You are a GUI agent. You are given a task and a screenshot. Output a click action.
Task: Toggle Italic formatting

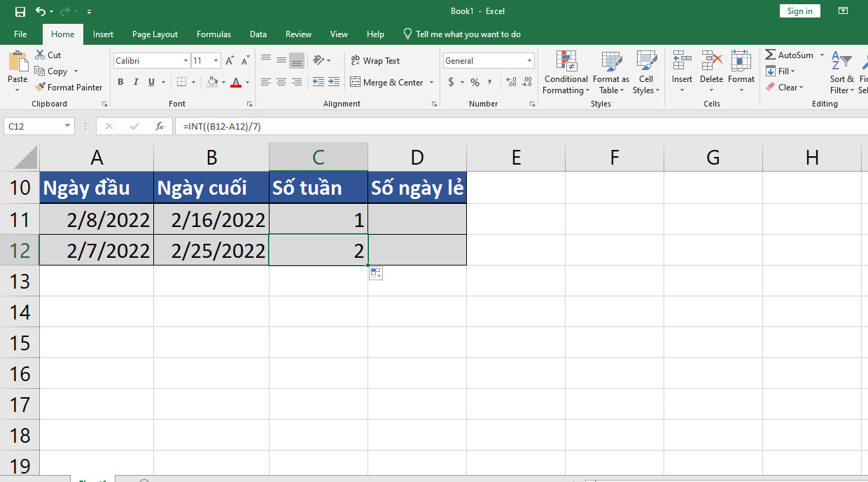(x=136, y=82)
